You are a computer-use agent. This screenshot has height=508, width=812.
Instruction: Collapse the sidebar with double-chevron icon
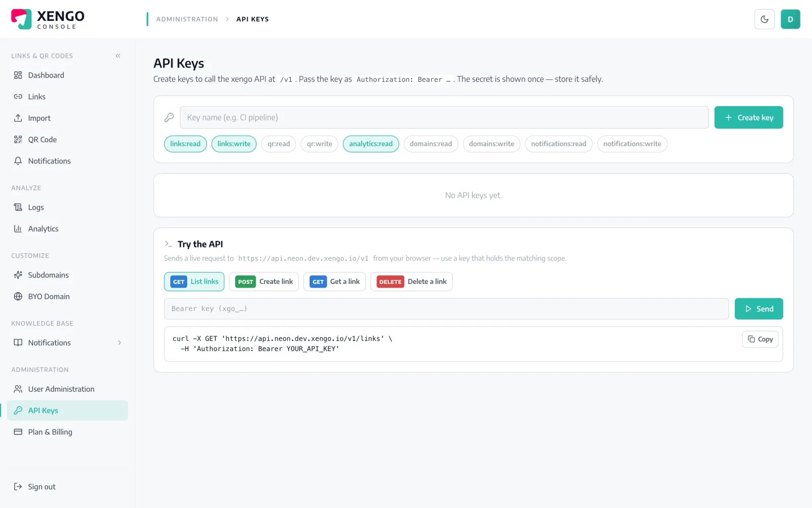118,56
